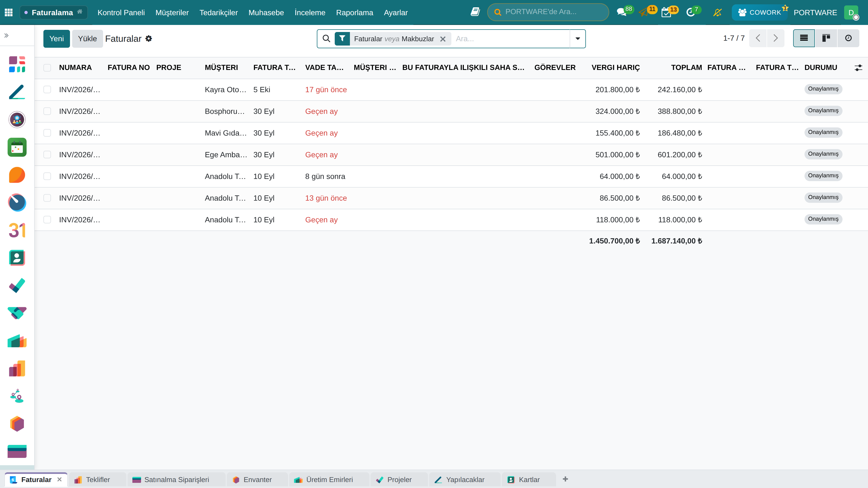The width and height of the screenshot is (868, 488).
Task: Remove the Faturalar veya Makbuzlar filter
Action: [443, 39]
